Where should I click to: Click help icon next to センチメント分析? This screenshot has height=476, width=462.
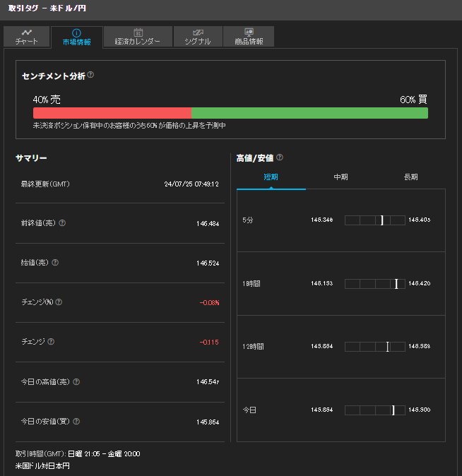coord(90,75)
